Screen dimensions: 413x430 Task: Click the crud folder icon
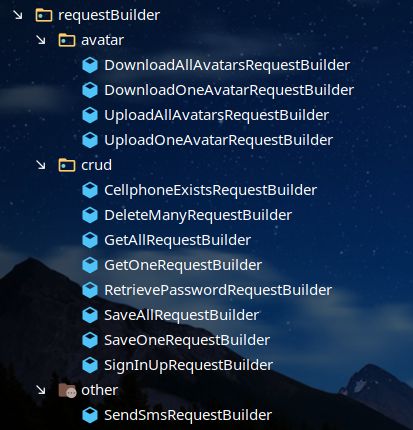click(67, 165)
